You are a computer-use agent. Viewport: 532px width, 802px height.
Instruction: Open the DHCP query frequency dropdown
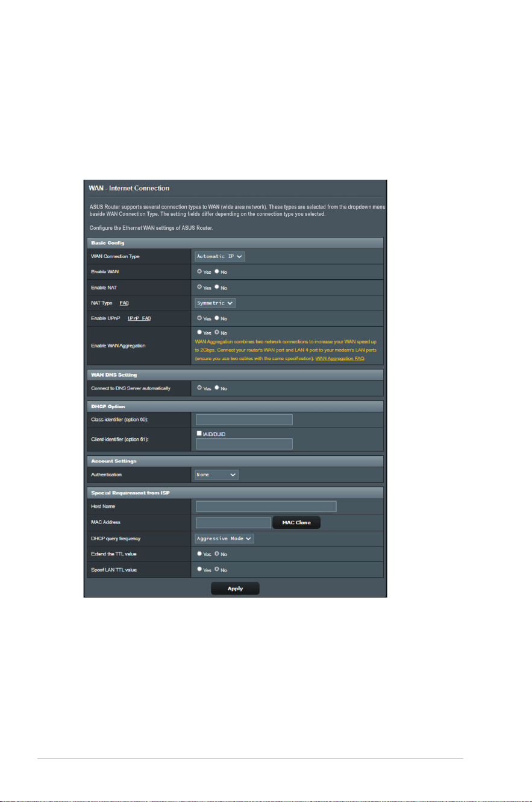click(224, 538)
